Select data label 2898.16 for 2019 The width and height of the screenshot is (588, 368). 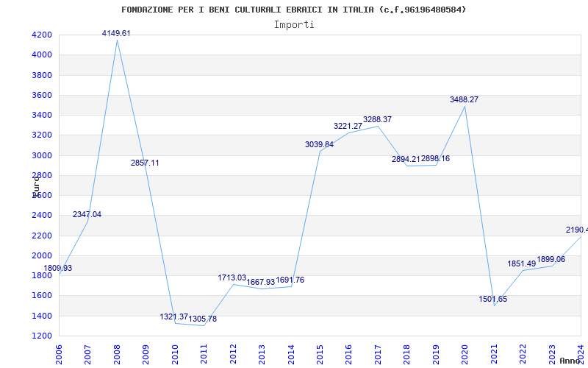click(435, 158)
